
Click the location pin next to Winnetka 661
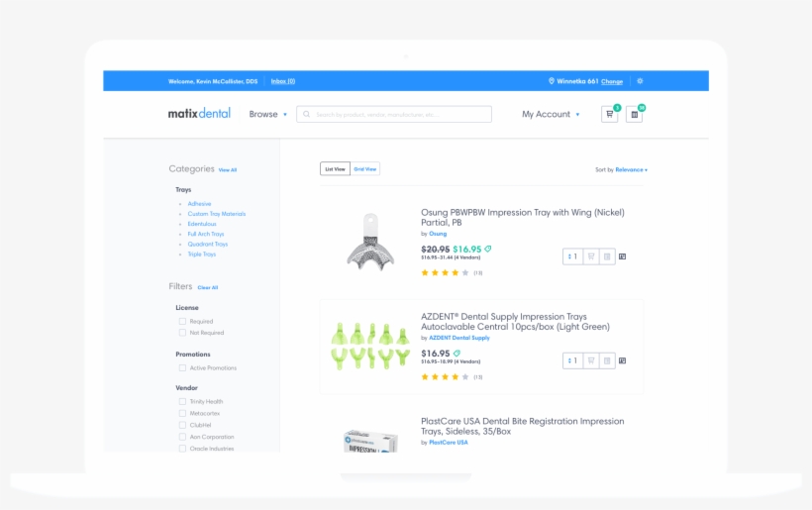[x=552, y=81]
